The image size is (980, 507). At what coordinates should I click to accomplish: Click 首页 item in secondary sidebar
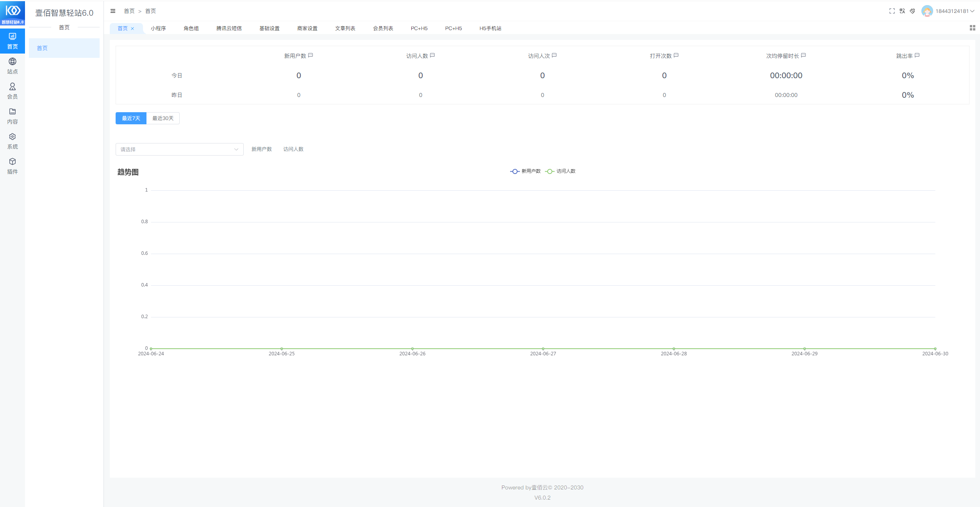(x=64, y=48)
